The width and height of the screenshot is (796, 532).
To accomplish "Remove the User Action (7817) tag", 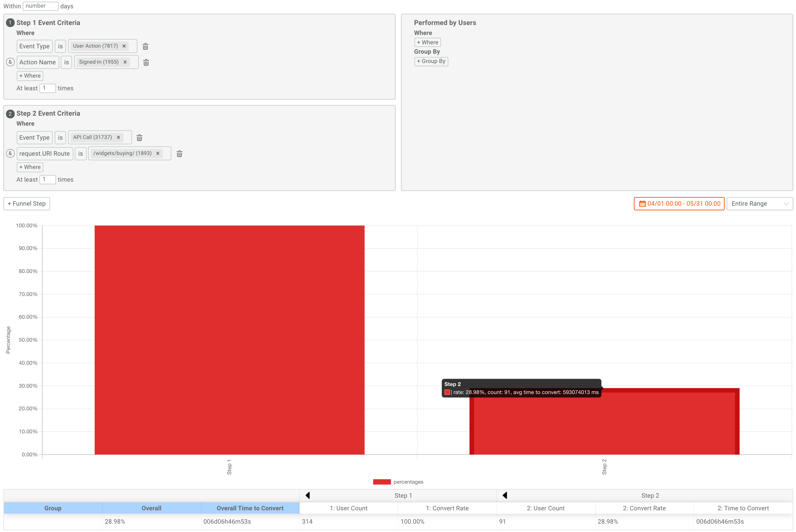I will coord(124,46).
